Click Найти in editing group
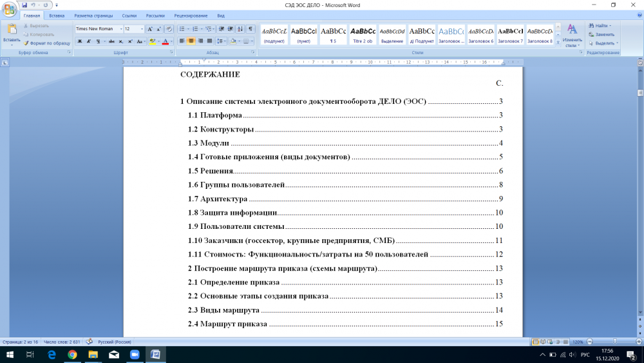 click(600, 26)
